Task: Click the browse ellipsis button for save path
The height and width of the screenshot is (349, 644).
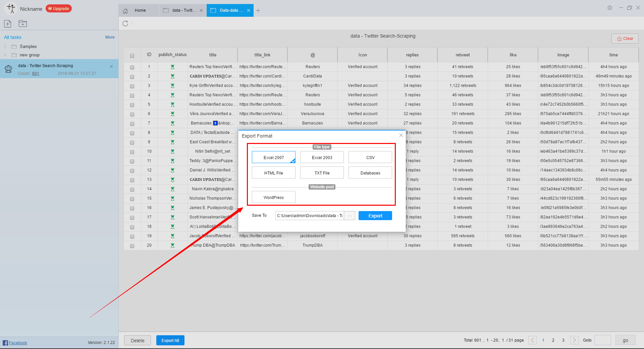Action: pos(350,215)
